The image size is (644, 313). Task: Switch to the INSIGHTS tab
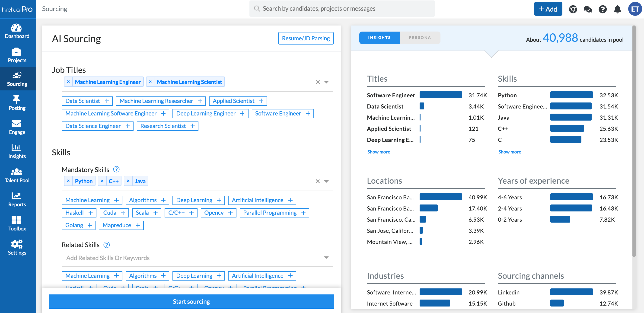[379, 38]
